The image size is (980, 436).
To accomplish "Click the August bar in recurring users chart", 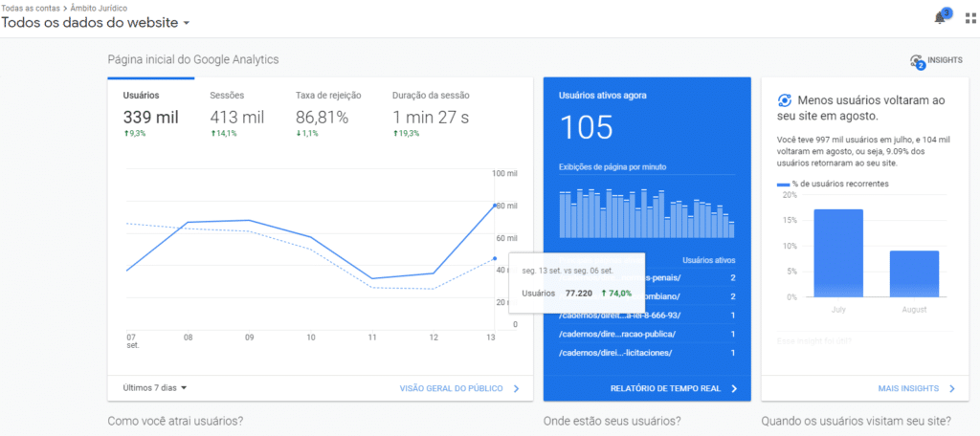I will (914, 273).
